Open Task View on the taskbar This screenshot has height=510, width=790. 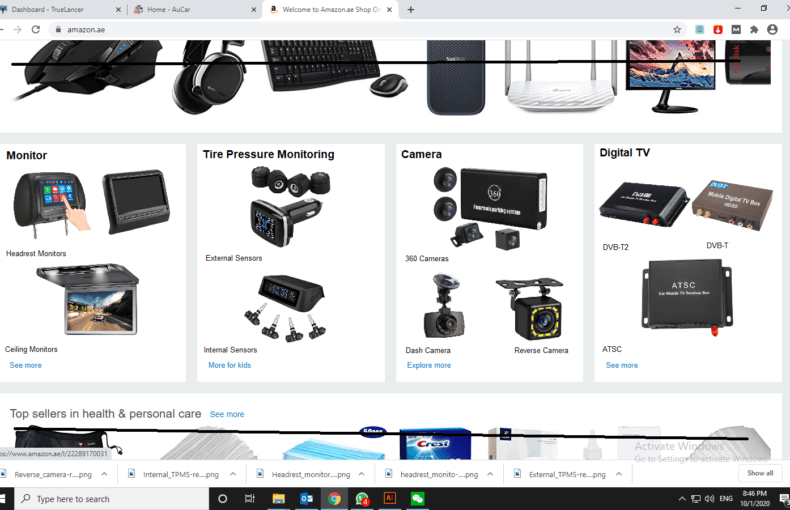tap(249, 499)
